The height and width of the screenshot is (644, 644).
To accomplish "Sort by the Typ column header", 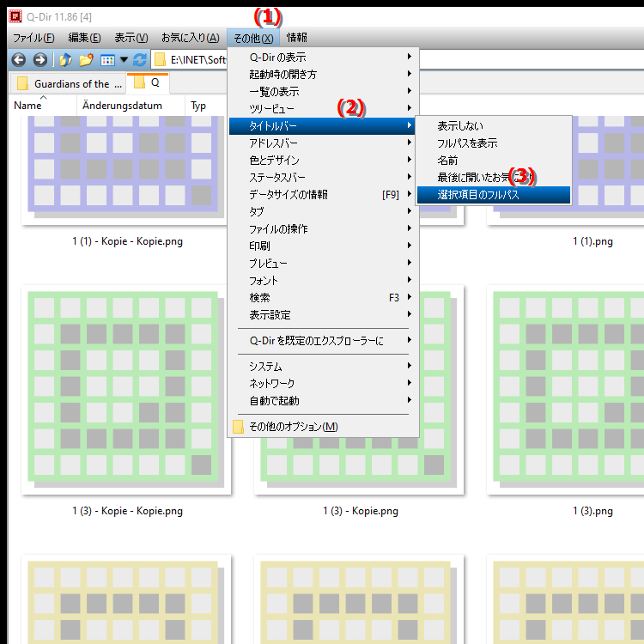I will pyautogui.click(x=205, y=106).
